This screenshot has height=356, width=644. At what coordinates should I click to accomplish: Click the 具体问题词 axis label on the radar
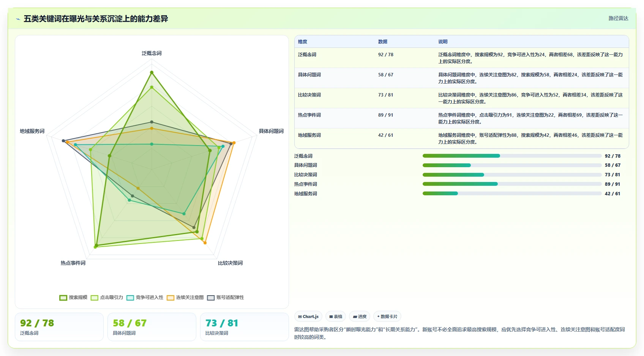271,131
